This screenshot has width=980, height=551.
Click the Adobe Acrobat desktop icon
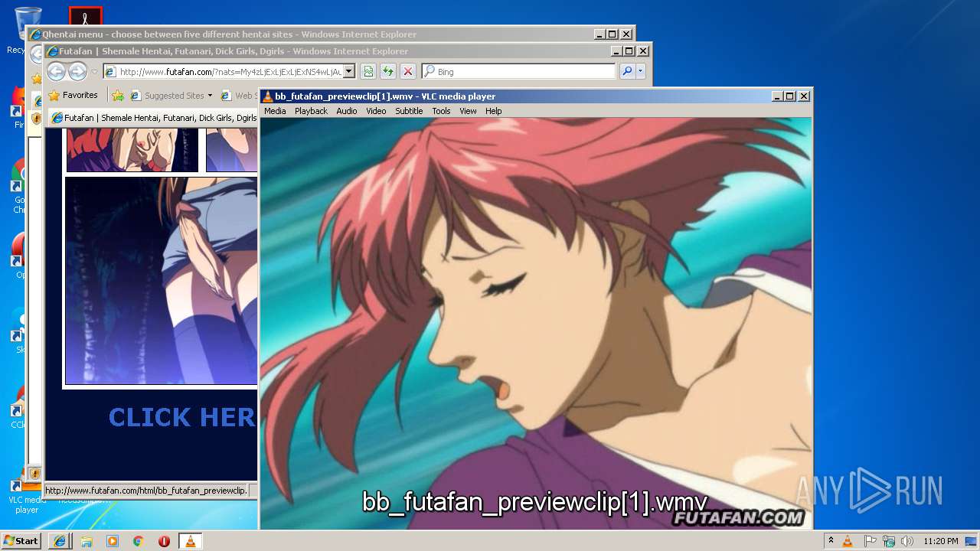(85, 17)
